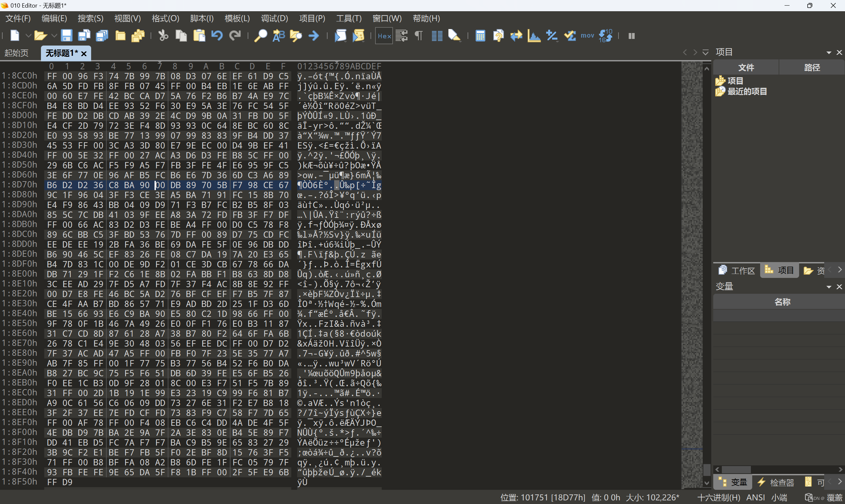845x504 pixels.
Task: Open the Calculator tool
Action: click(x=480, y=36)
